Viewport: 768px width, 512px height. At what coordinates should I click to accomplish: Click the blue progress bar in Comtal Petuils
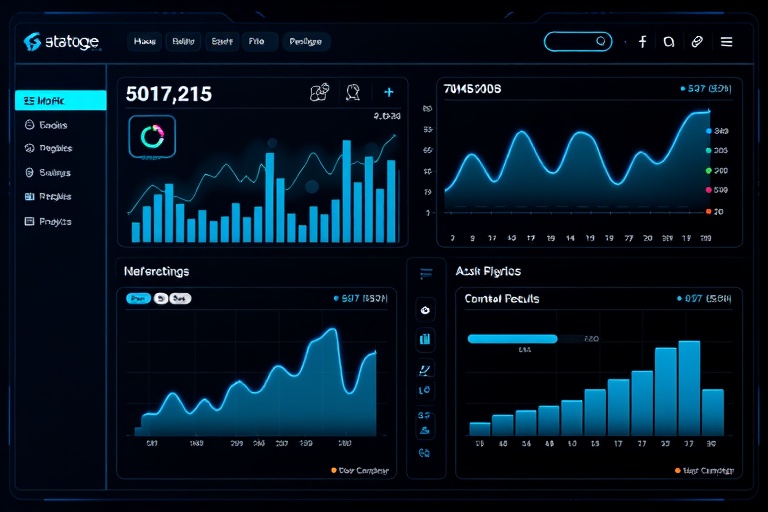click(512, 339)
